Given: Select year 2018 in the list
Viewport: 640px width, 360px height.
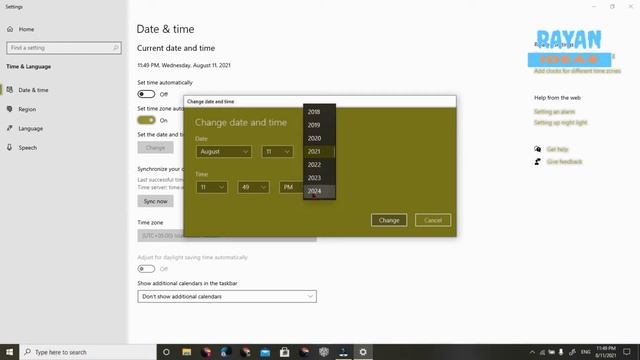Looking at the screenshot, I should [x=319, y=112].
